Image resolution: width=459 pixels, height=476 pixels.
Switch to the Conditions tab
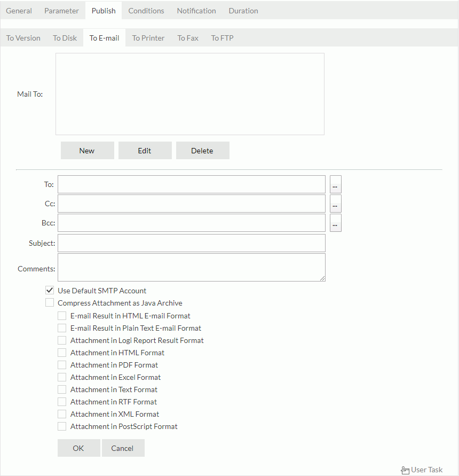coord(146,10)
